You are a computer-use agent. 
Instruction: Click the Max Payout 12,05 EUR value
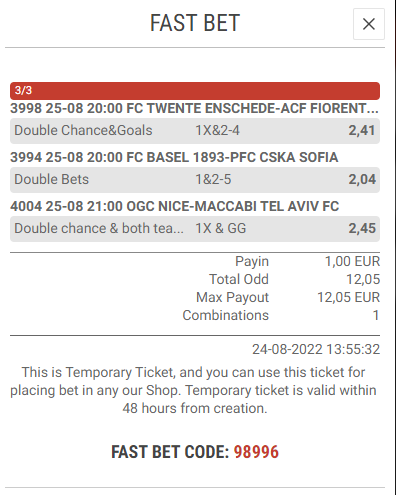348,297
